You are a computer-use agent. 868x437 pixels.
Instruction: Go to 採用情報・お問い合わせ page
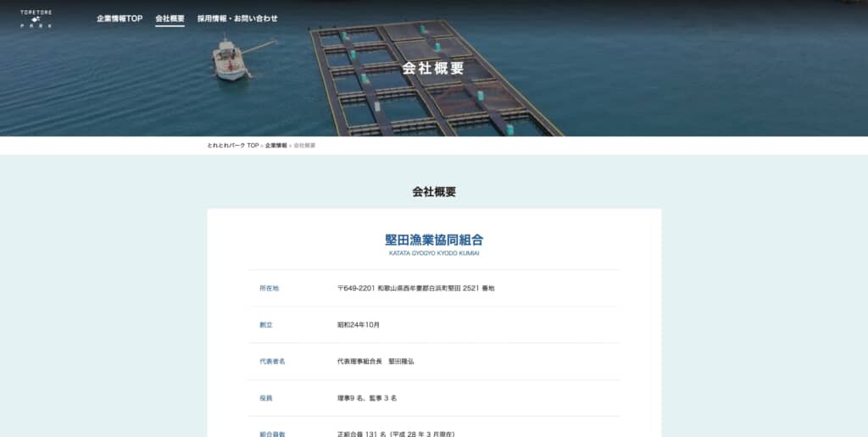[x=237, y=19]
